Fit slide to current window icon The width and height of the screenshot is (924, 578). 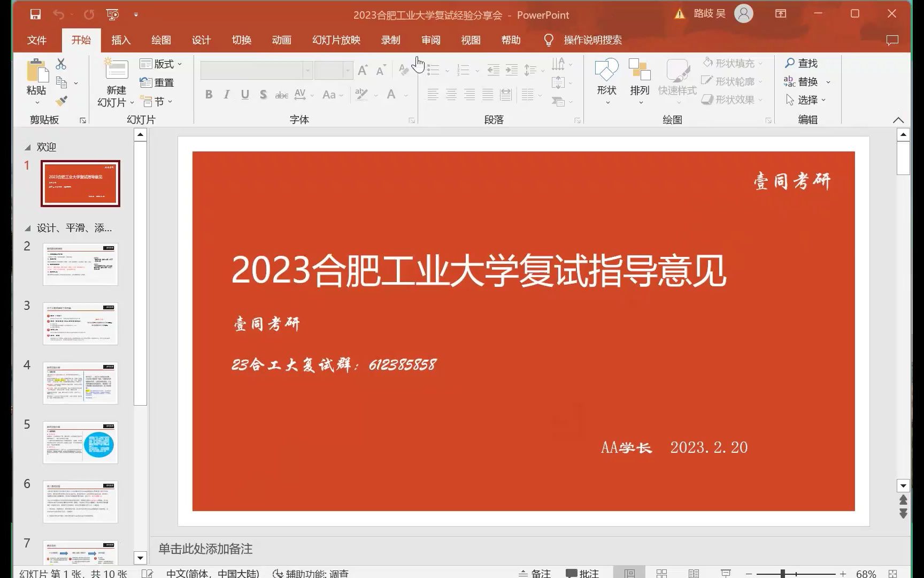892,573
